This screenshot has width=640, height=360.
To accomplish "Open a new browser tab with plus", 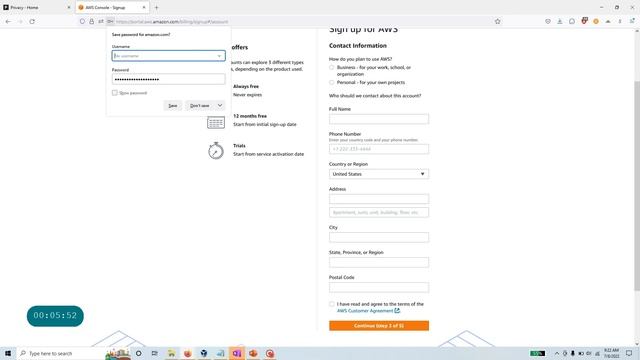I will tap(156, 7).
